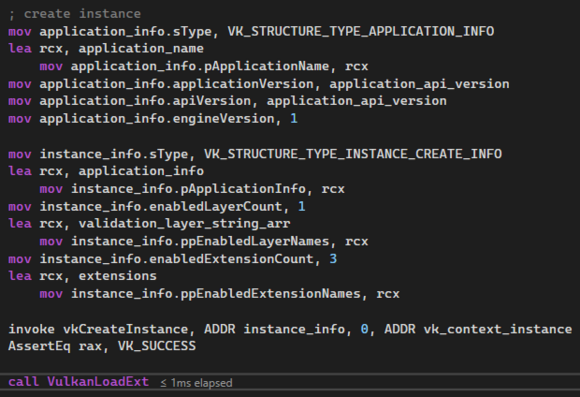580x397 pixels.
Task: Click application_info.applicationVersion text
Action: pos(176,84)
